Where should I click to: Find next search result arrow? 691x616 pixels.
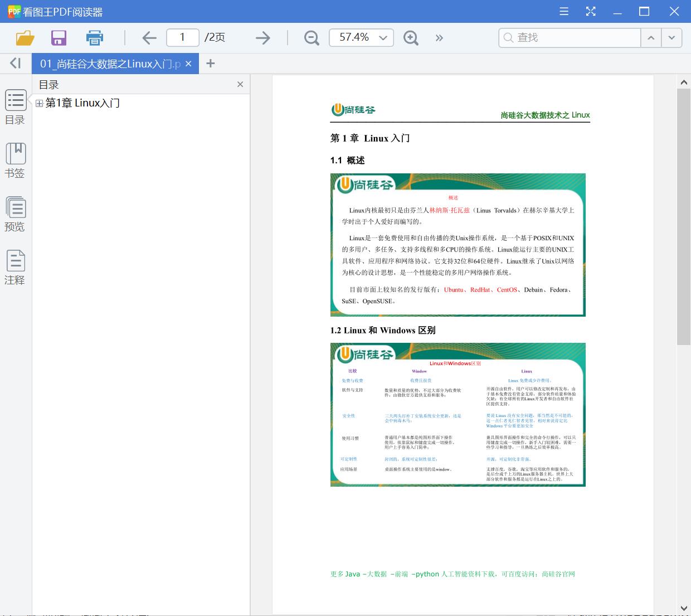coord(672,37)
